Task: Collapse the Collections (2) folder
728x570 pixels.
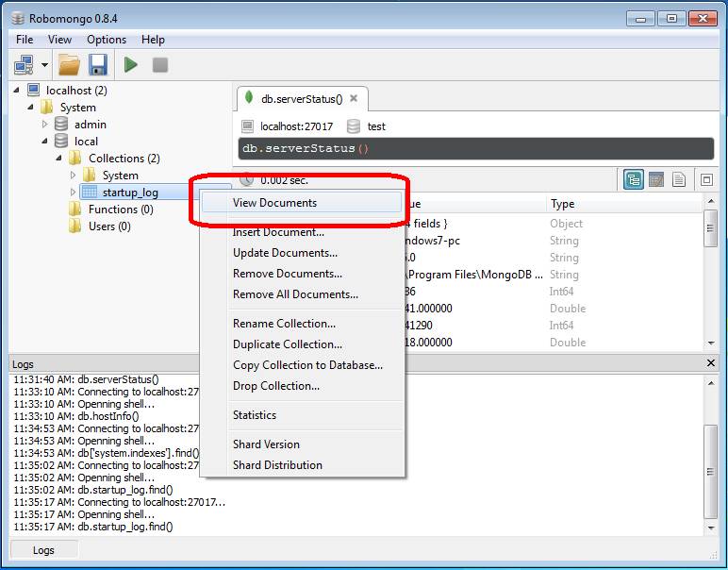Action: [x=58, y=159]
